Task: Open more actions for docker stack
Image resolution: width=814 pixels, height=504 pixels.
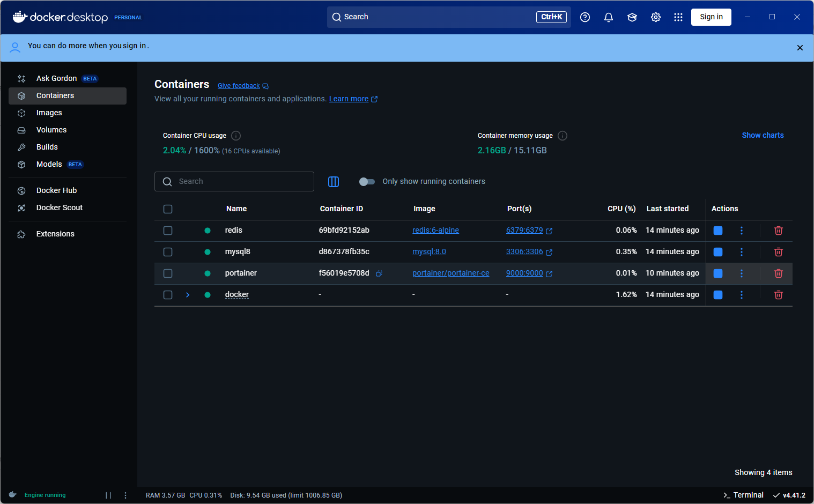Action: [x=742, y=295]
